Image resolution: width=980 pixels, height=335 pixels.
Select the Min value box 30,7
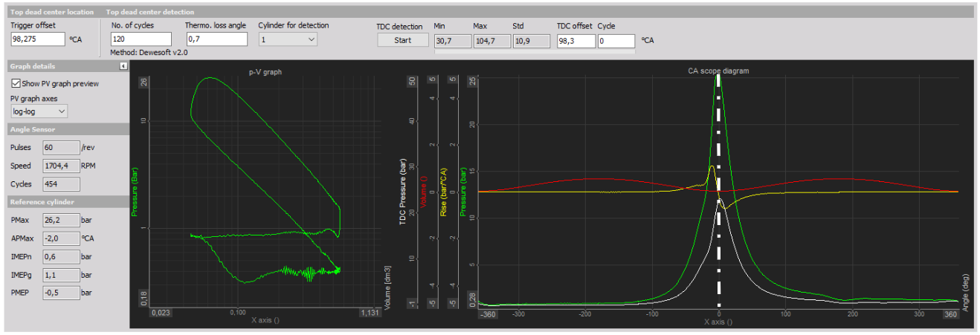tap(452, 41)
